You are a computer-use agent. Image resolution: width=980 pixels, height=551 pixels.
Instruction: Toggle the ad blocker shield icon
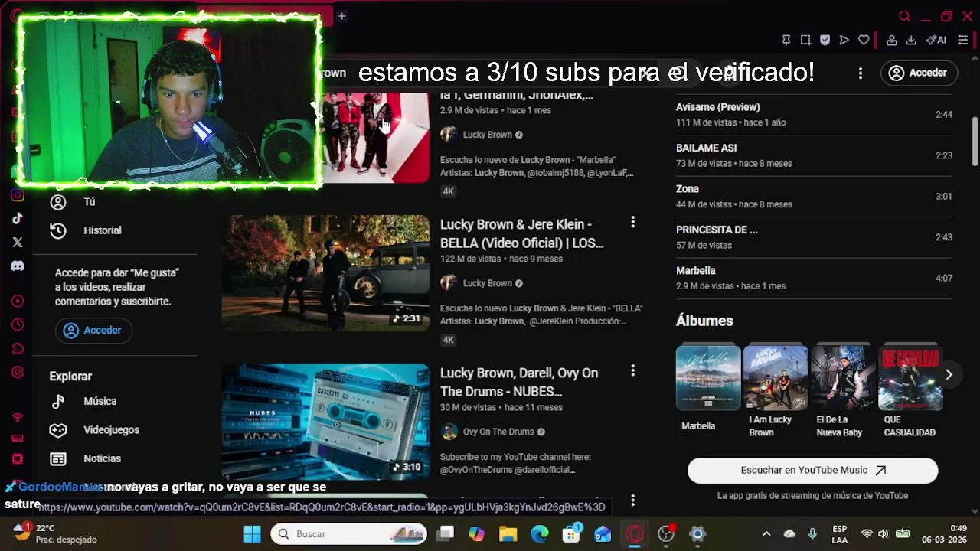pyautogui.click(x=825, y=40)
